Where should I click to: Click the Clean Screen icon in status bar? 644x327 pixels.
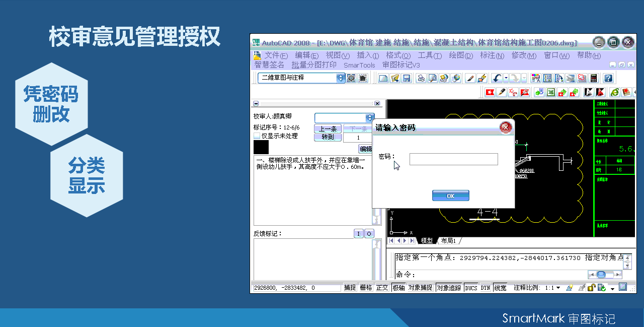[622, 287]
